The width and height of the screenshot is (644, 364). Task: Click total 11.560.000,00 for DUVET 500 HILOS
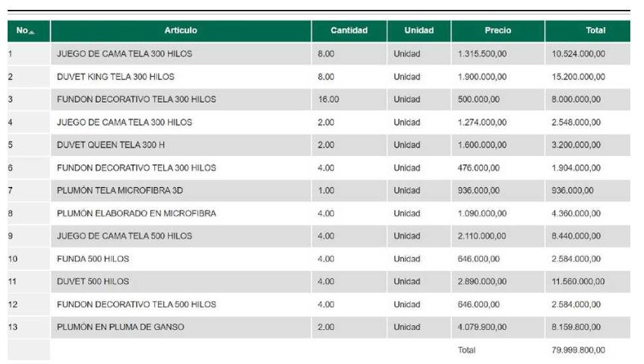[x=578, y=282]
